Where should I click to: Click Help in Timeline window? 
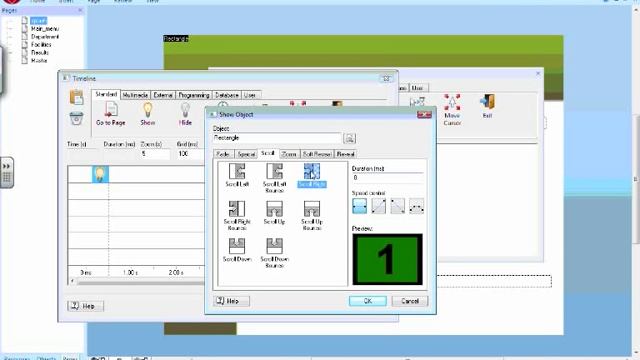[x=85, y=306]
